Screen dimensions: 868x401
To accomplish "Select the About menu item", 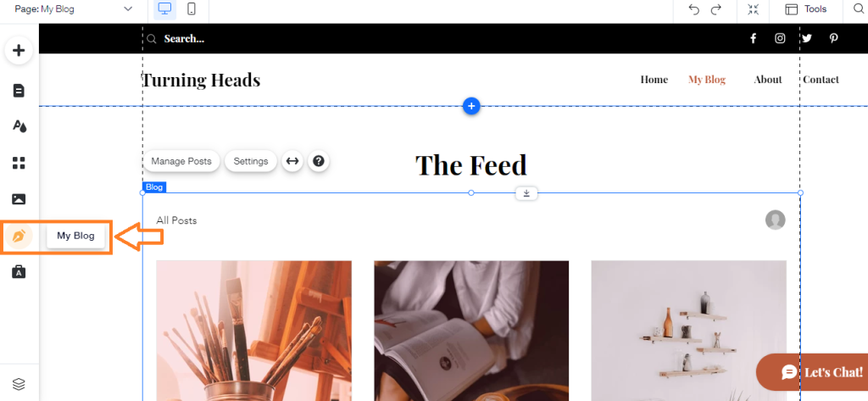I will (x=768, y=79).
